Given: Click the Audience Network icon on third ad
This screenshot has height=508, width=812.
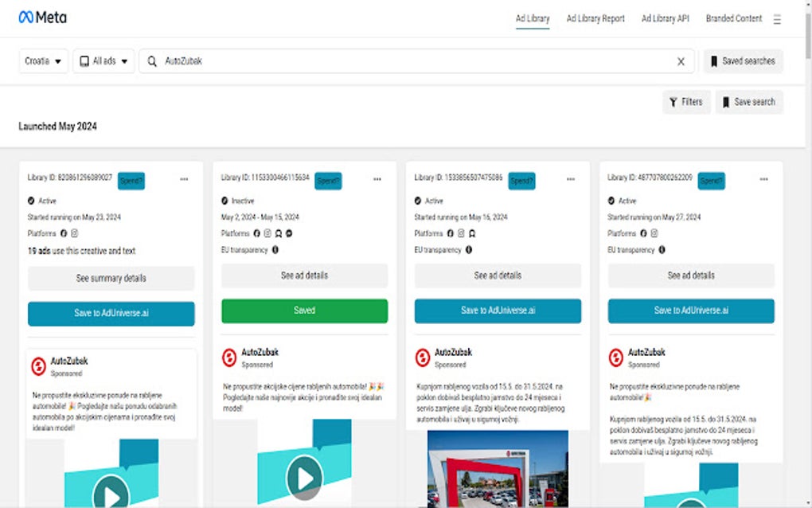Looking at the screenshot, I should [473, 233].
